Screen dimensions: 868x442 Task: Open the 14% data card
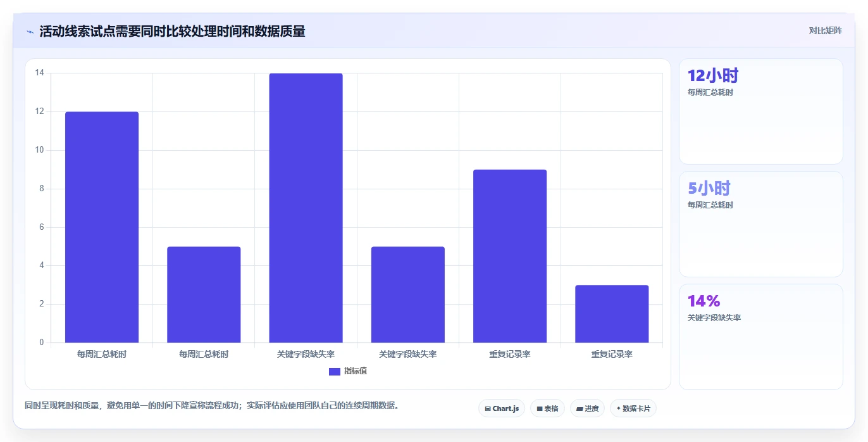coord(761,337)
